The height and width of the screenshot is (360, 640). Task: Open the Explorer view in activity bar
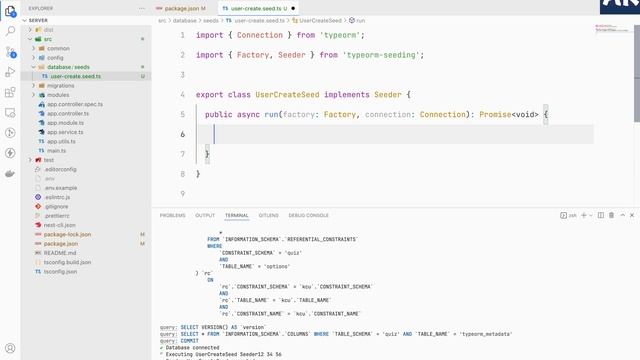point(10,11)
